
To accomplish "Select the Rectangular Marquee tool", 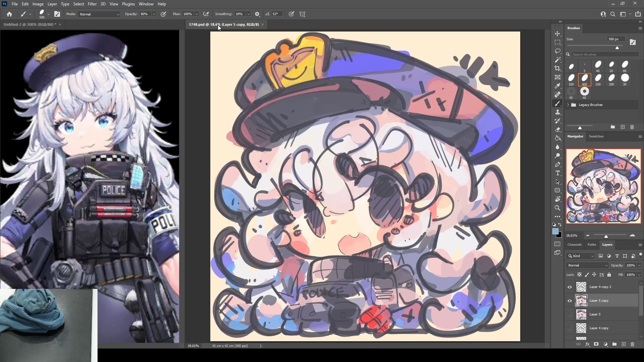I will click(557, 43).
